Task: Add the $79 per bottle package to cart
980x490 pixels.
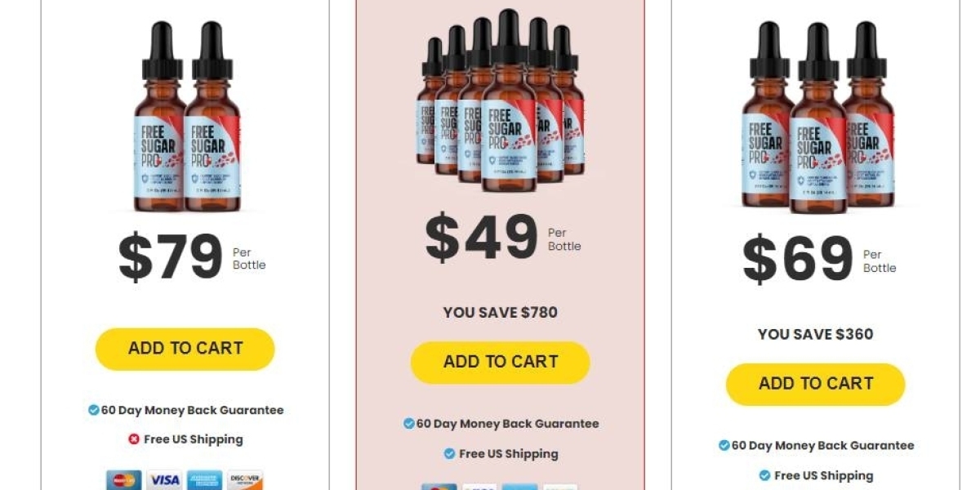Action: point(185,349)
